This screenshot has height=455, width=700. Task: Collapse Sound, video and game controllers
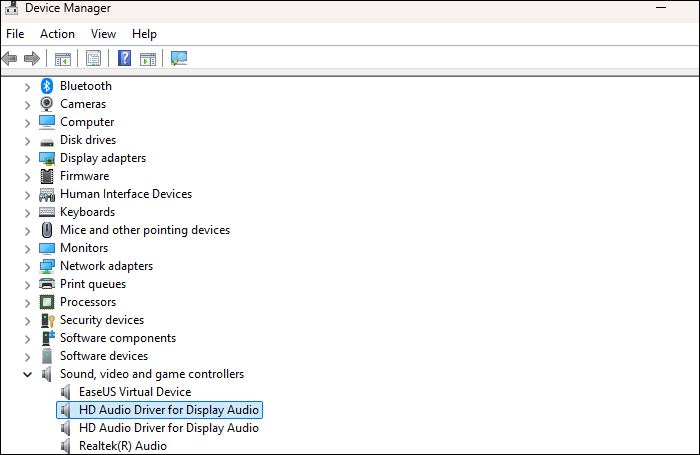coord(27,374)
